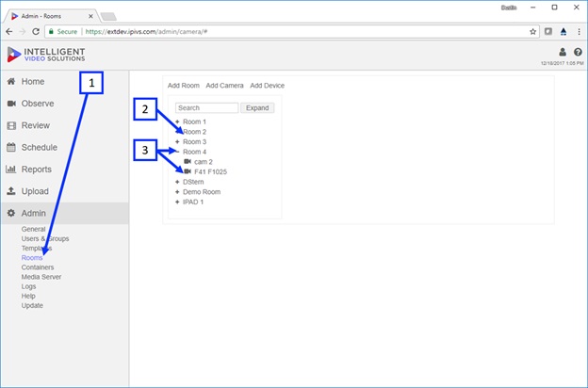Viewport: 588px width, 388px height.
Task: Open Update admin submenu
Action: coord(32,305)
